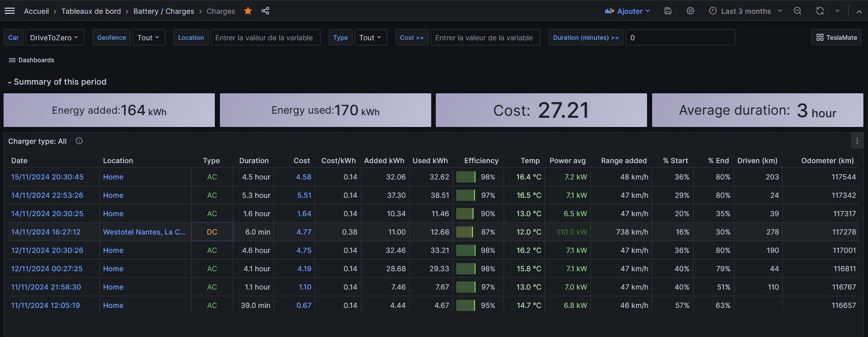Refresh the dashboard
This screenshot has width=868, height=337.
(820, 11)
